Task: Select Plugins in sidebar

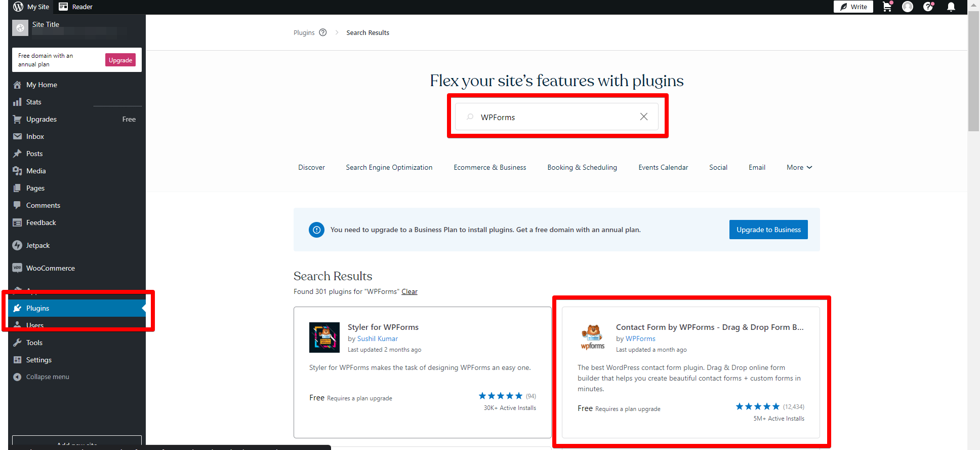Action: tap(77, 308)
